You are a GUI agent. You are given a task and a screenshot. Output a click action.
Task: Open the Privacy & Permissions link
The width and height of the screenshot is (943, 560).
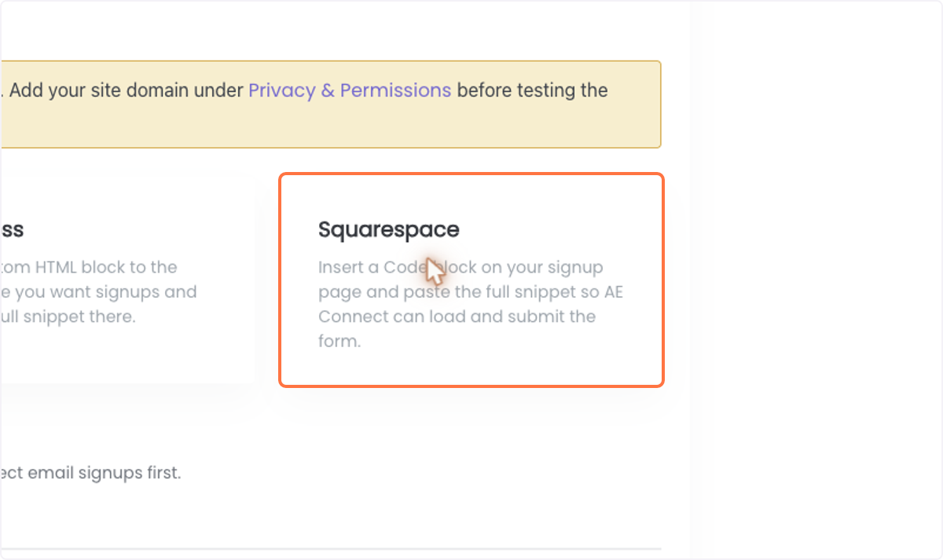(x=350, y=90)
